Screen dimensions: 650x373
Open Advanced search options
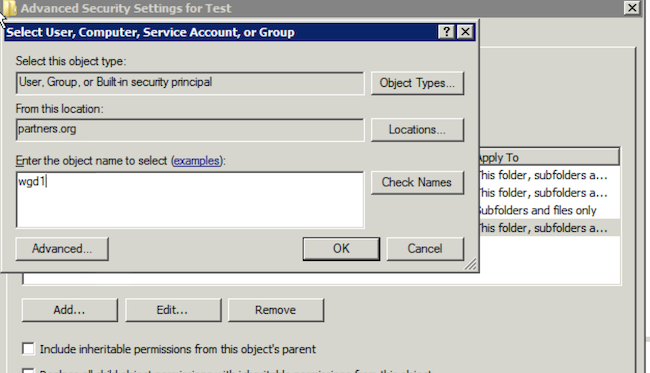(x=62, y=249)
